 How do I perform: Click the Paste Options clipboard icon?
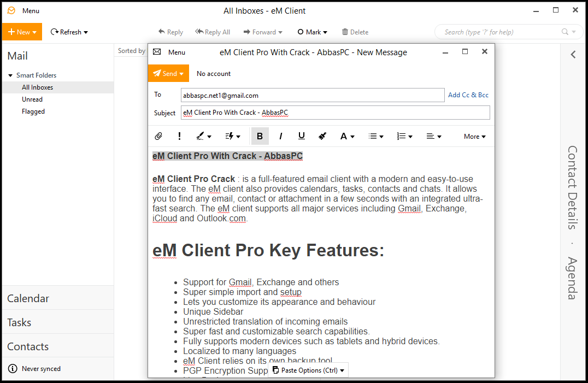pyautogui.click(x=275, y=370)
